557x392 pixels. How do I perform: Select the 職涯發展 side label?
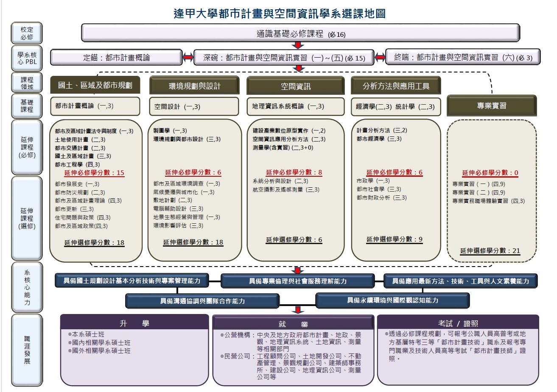27,350
